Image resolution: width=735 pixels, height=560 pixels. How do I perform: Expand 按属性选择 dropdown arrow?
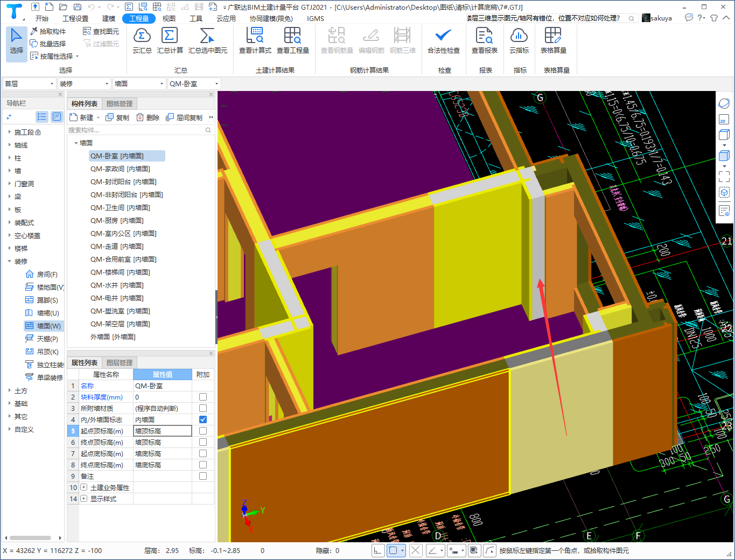coord(78,56)
